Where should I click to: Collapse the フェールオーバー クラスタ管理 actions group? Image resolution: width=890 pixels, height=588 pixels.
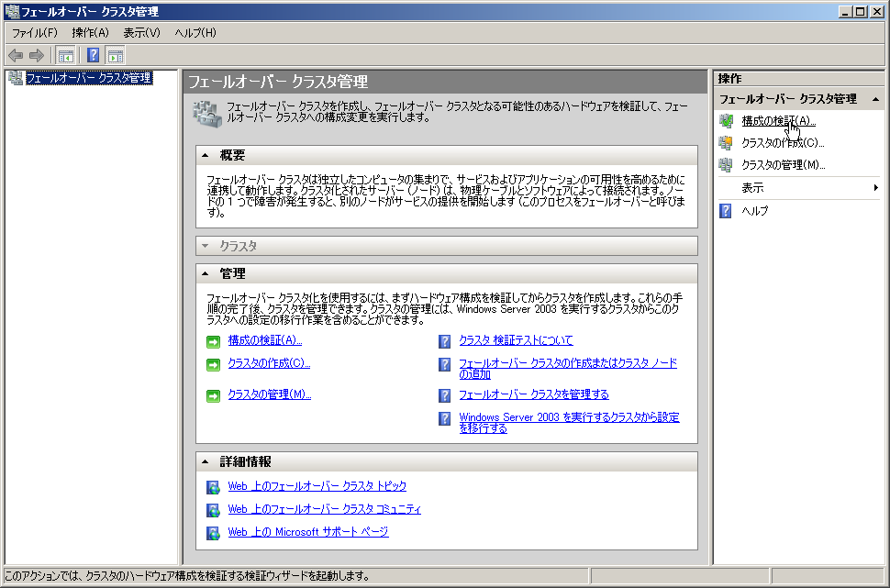coord(876,99)
